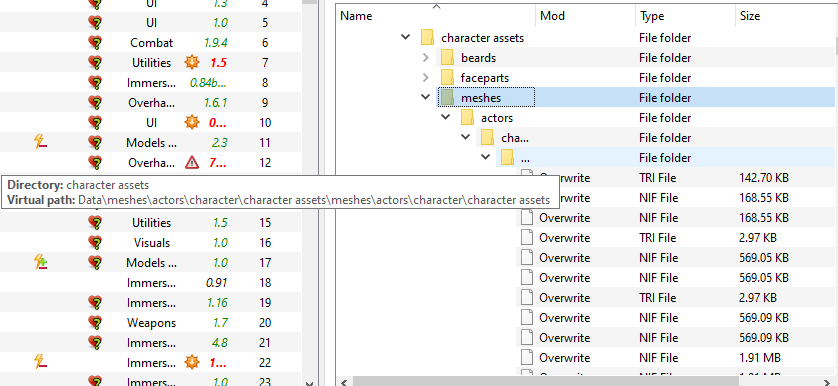Click the conflict lightning icon in priority 11 row
This screenshot has height=386, width=838.
[x=40, y=142]
